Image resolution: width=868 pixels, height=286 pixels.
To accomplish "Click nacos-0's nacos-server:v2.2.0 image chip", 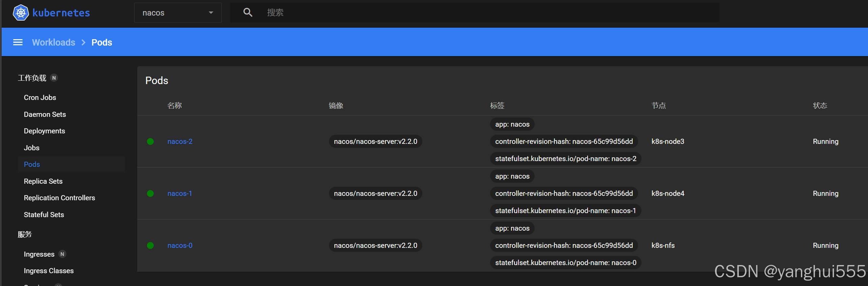I will (x=376, y=245).
